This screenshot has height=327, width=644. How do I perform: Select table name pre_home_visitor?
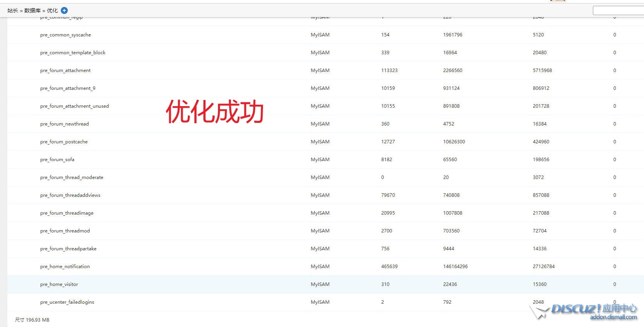(x=59, y=284)
